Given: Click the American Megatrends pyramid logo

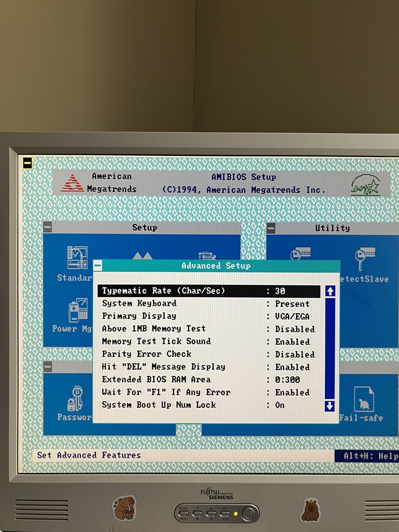Looking at the screenshot, I should 73,183.
